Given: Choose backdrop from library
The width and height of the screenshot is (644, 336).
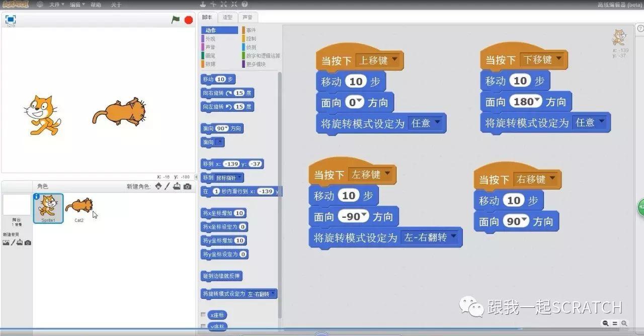Looking at the screenshot, I should (6, 242).
